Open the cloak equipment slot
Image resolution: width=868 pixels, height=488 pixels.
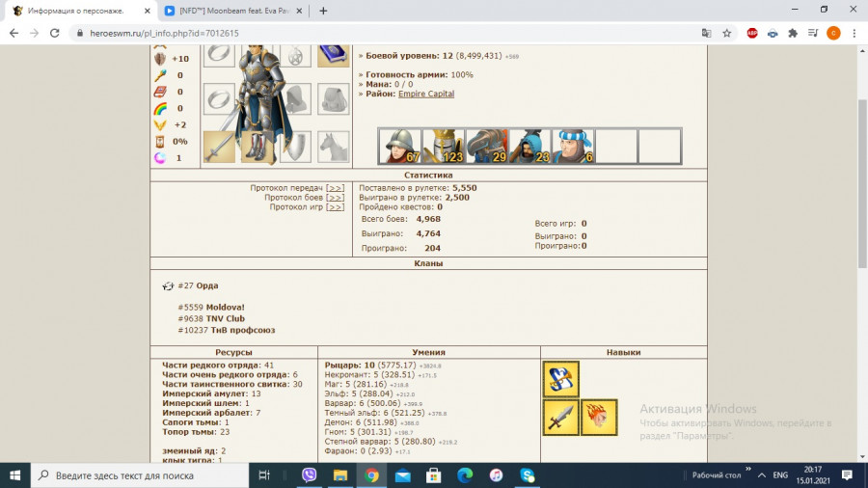tap(297, 99)
